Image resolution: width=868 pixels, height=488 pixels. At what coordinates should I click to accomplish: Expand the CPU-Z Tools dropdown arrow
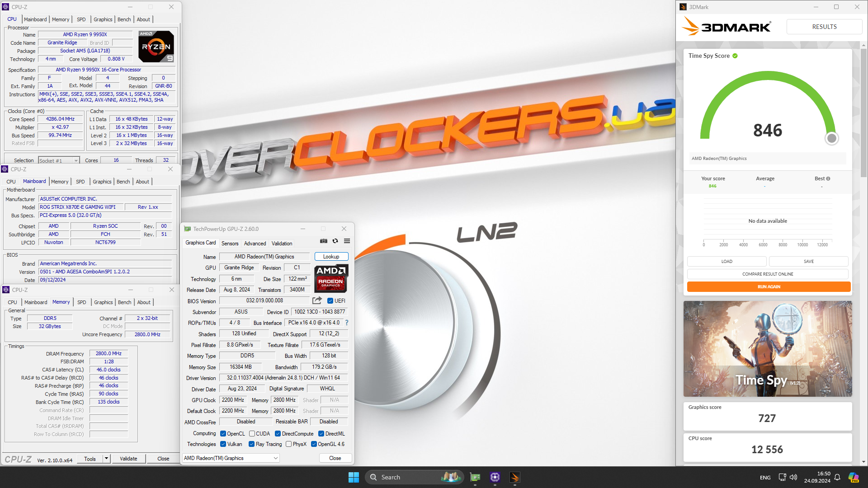click(x=106, y=459)
